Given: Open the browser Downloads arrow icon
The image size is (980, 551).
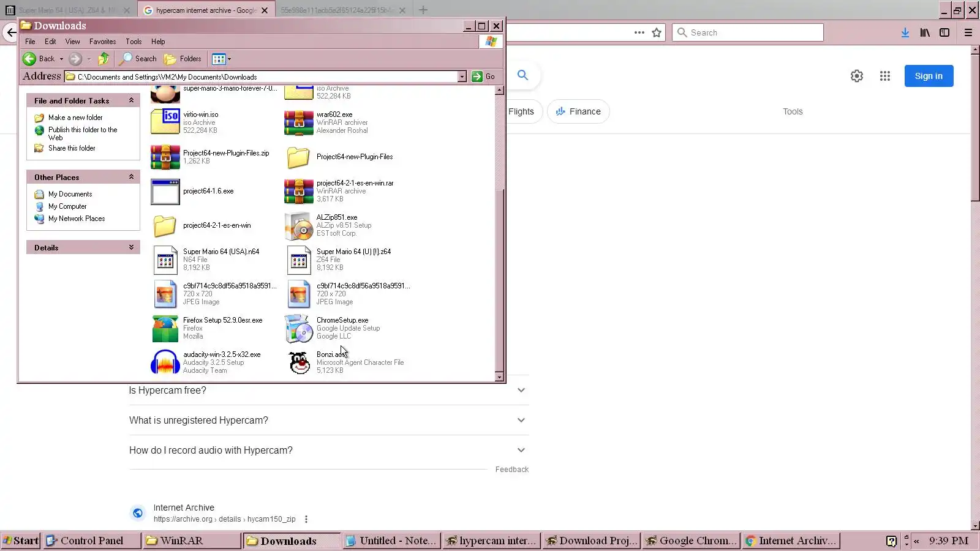Looking at the screenshot, I should (x=905, y=32).
